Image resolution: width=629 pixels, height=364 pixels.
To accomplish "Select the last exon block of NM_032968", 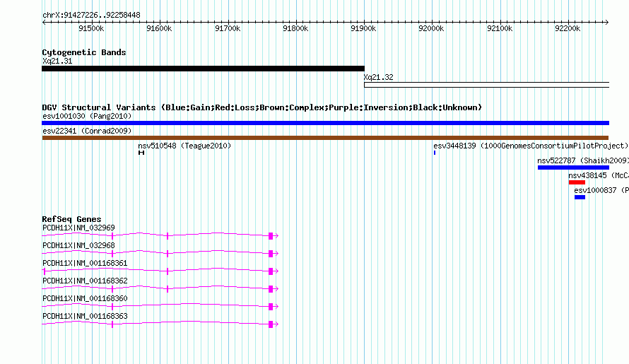I will 271,254.
